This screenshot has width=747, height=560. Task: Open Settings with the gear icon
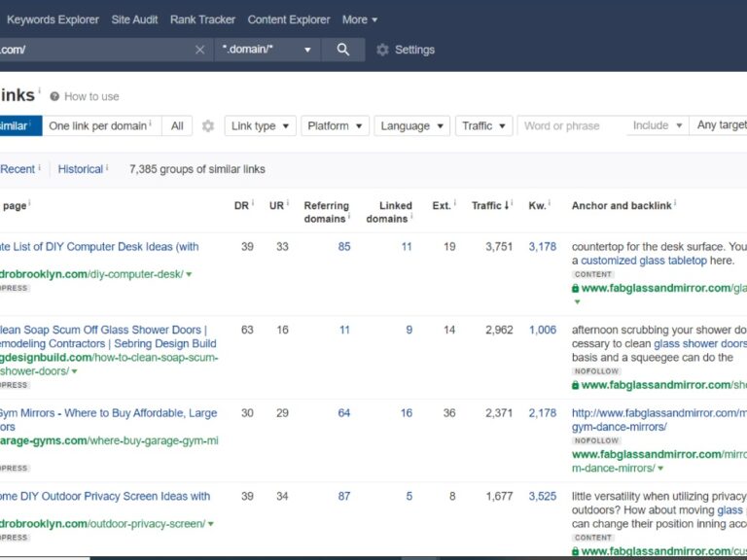click(x=382, y=50)
